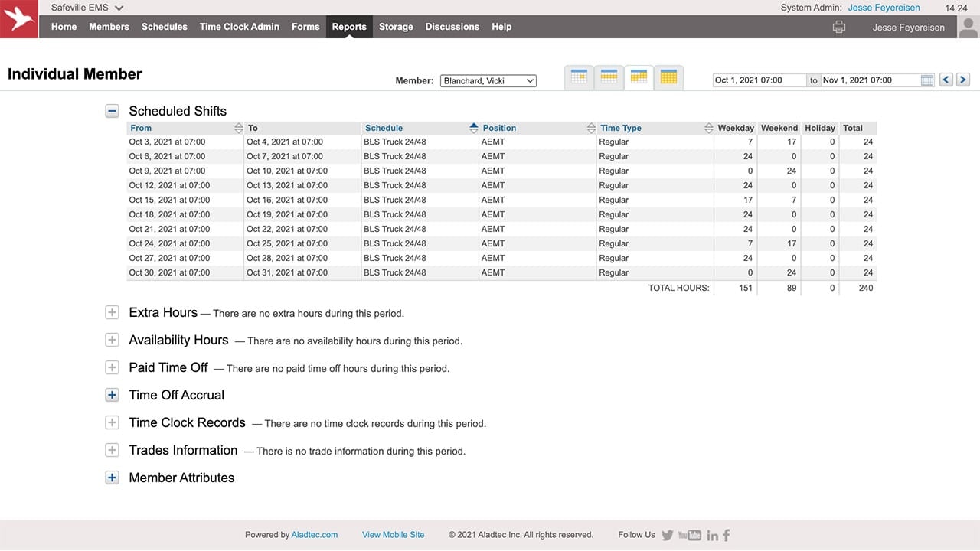
Task: Click total hours value 240
Action: point(865,289)
